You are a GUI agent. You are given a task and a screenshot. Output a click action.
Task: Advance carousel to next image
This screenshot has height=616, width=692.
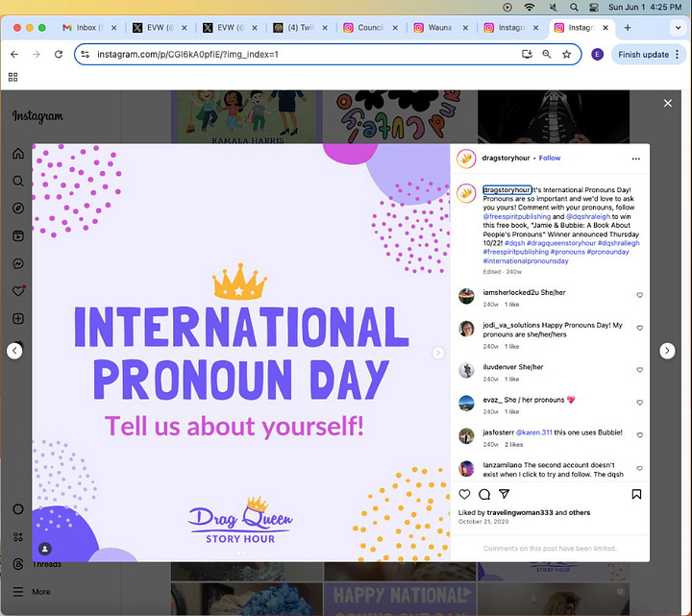438,353
